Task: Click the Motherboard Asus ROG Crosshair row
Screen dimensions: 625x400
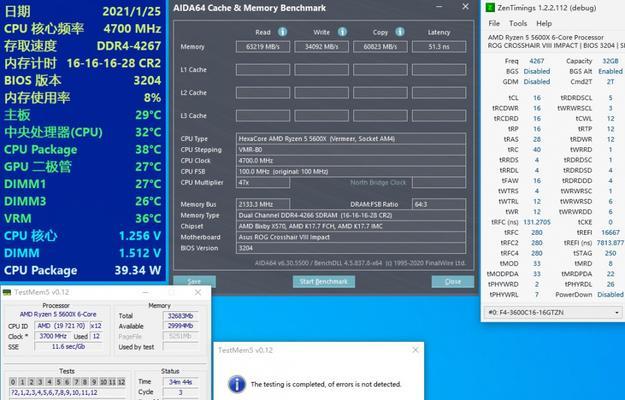Action: [x=351, y=237]
